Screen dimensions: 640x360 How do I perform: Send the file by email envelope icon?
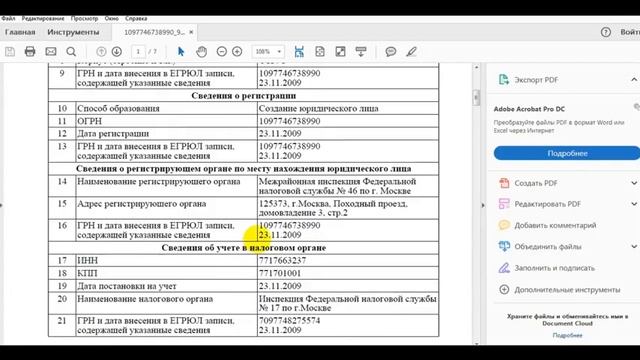[51, 51]
